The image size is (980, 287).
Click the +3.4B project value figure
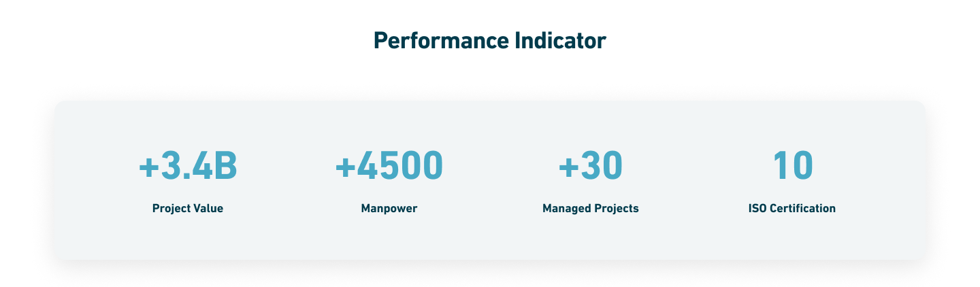[x=188, y=166]
